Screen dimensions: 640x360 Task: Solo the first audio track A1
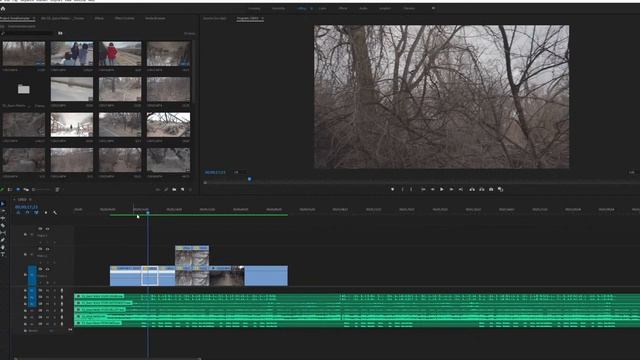[54, 291]
